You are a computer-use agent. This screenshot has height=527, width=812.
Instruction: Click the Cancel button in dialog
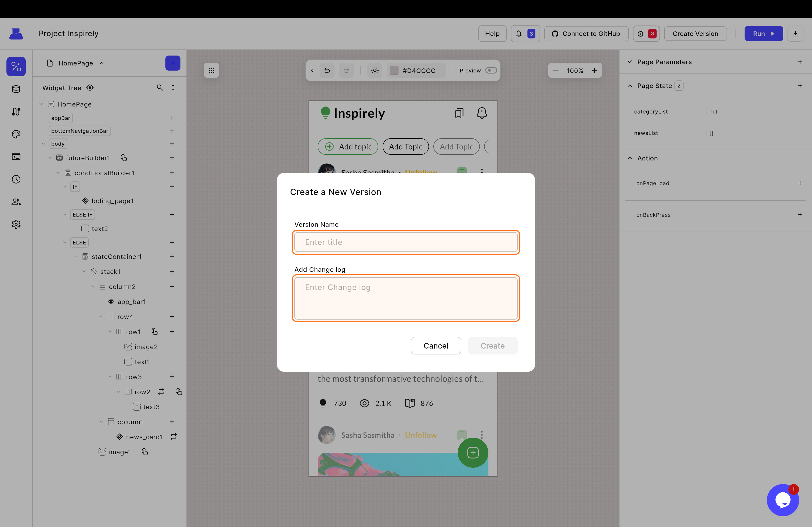(x=436, y=346)
